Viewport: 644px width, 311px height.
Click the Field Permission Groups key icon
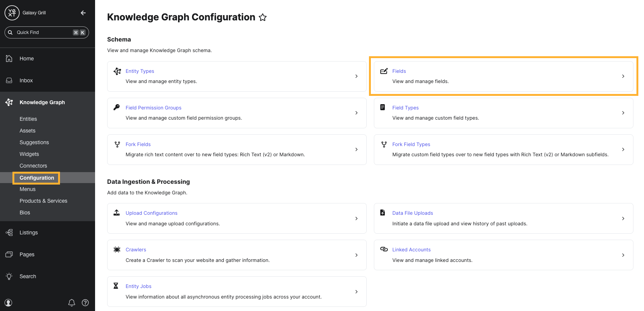(117, 107)
